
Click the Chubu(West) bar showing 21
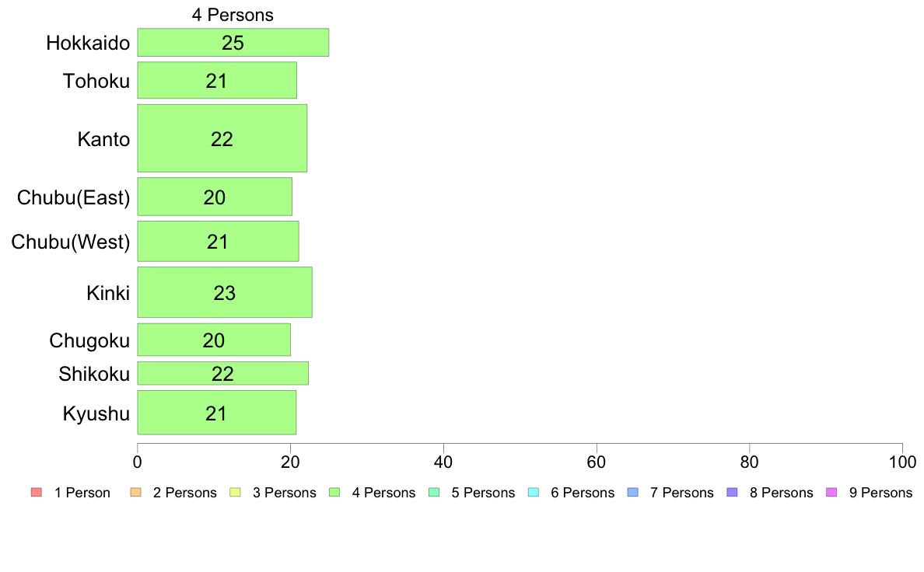click(218, 242)
